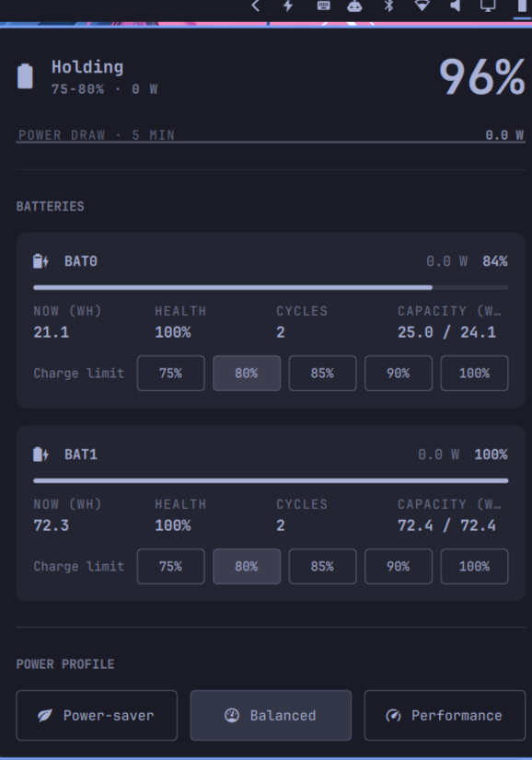The image size is (532, 760).
Task: Click the battery icon in the top bar
Action: (522, 6)
